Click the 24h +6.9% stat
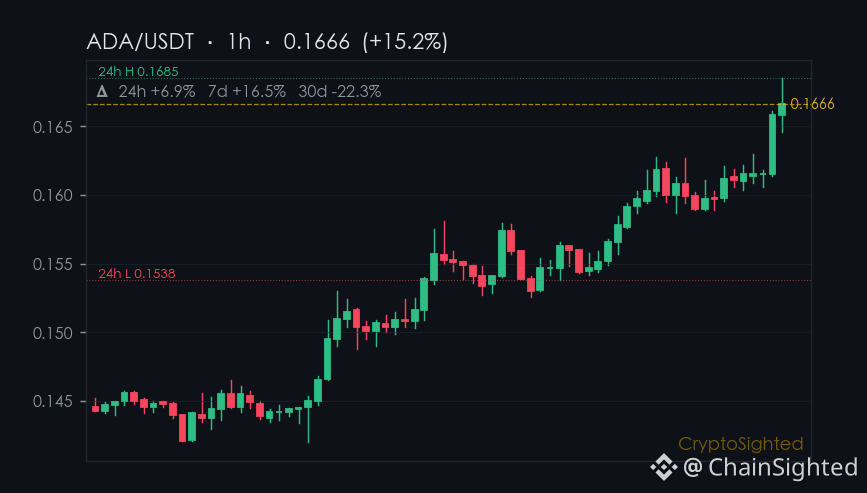Viewport: 867px width, 493px height. (157, 91)
